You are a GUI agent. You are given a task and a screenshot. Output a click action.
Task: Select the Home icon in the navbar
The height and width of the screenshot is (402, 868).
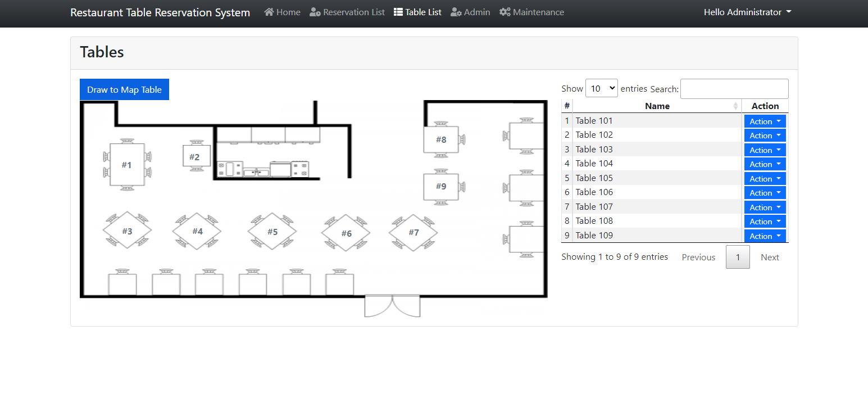coord(268,12)
